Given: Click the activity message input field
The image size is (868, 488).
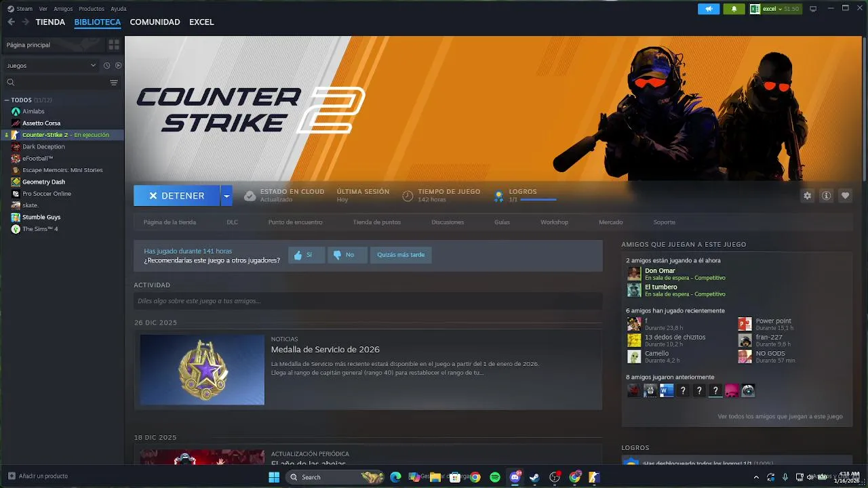Looking at the screenshot, I should (x=368, y=301).
